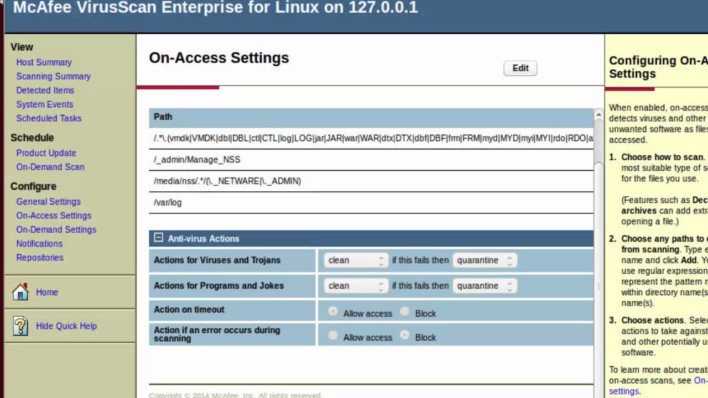Open Detected Items page

click(x=45, y=90)
